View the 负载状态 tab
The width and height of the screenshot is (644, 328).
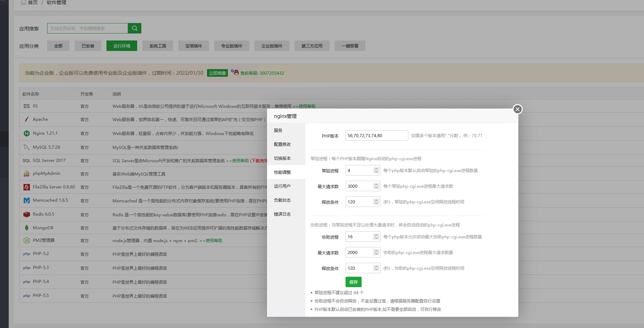[x=286, y=200]
